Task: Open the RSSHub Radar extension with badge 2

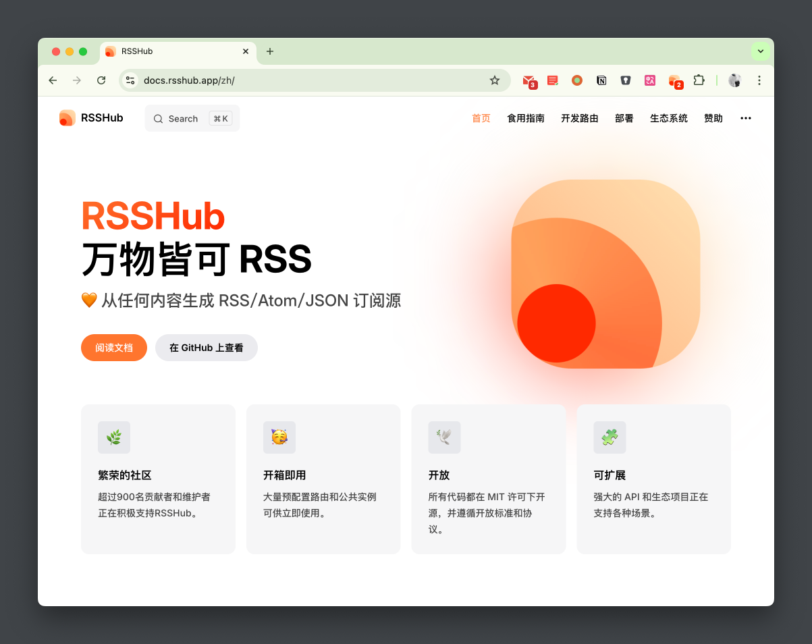Action: tap(675, 81)
